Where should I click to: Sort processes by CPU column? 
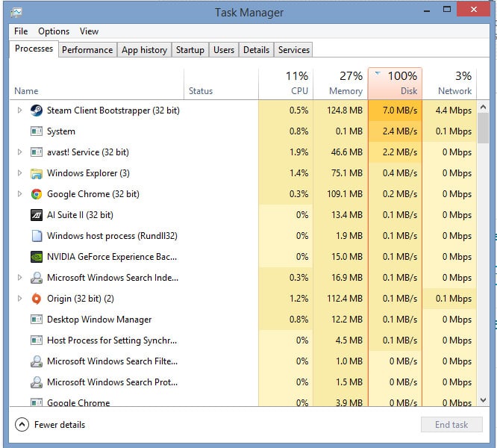point(286,84)
